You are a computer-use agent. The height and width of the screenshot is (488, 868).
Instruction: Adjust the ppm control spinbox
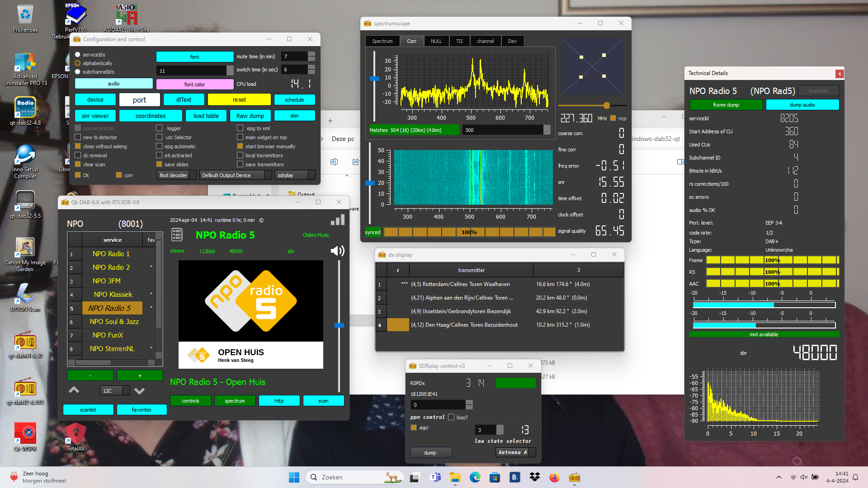click(x=442, y=405)
